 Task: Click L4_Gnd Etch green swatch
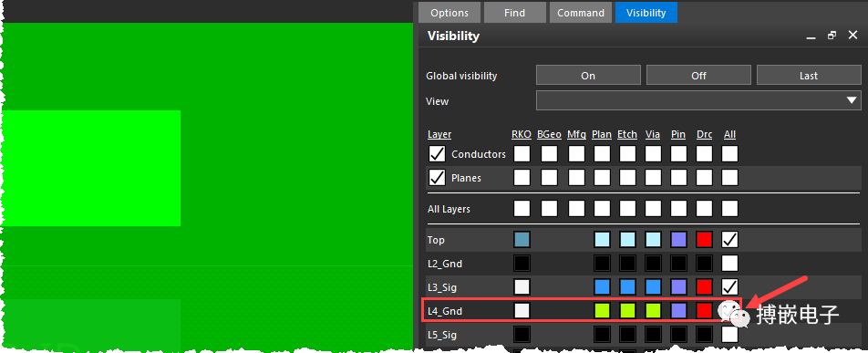(627, 310)
